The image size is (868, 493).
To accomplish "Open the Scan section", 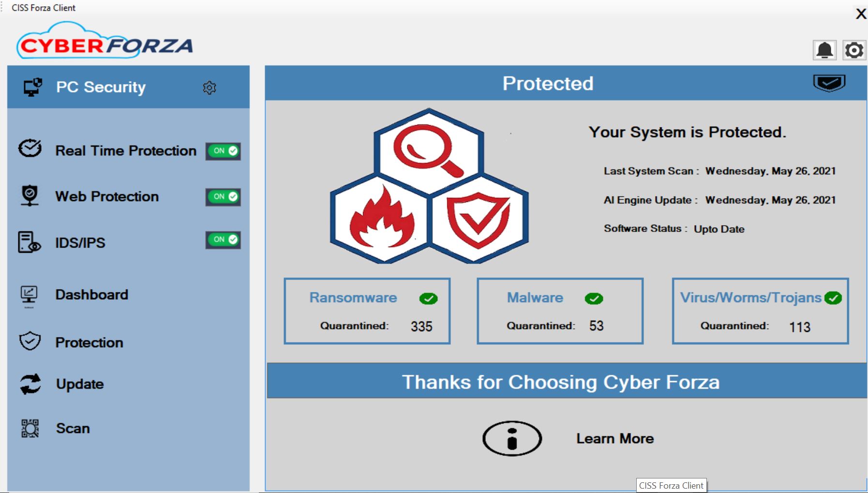I will pos(73,429).
